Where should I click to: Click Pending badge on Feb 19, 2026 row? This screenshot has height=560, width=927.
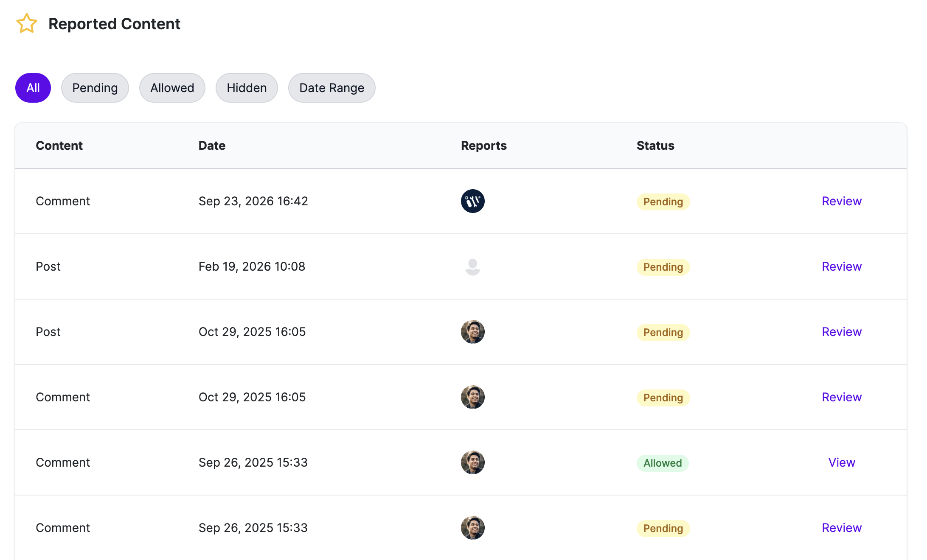point(663,267)
